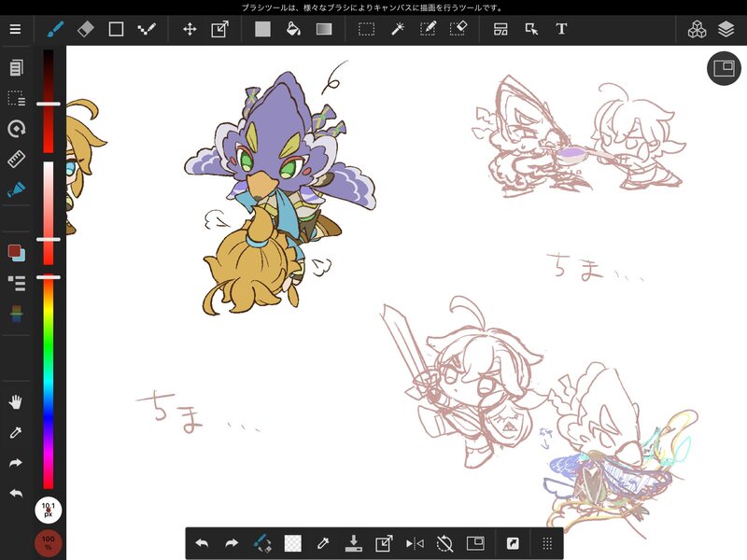This screenshot has width=747, height=560.
Task: Select the operation cursor tool
Action: pos(531,29)
